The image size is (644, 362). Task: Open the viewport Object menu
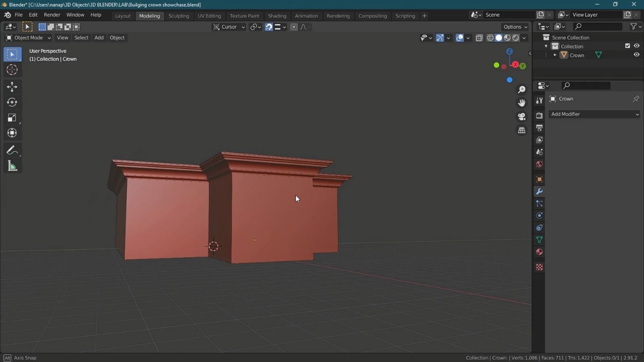tap(117, 38)
